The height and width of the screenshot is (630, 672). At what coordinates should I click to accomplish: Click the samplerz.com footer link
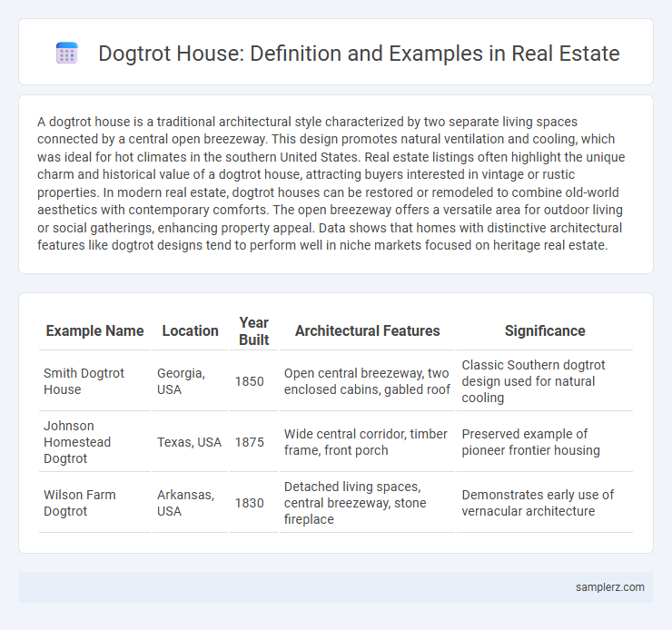(x=610, y=587)
